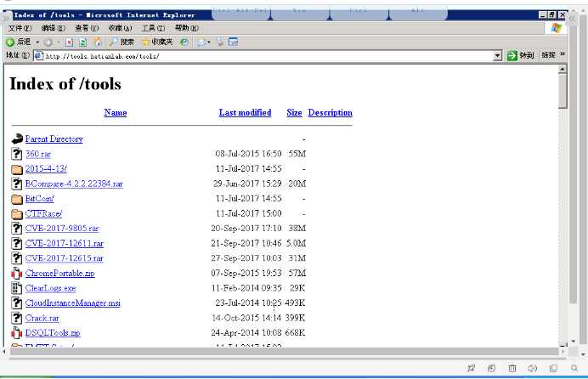Viewport: 588px width, 379px height.
Task: Click the Parent Directory back-arrow icon
Action: [17, 139]
